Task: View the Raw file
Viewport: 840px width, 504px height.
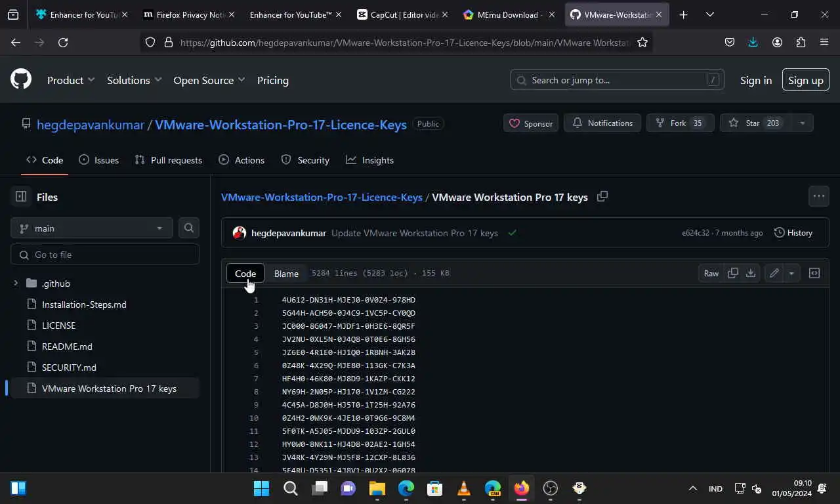Action: pyautogui.click(x=711, y=273)
